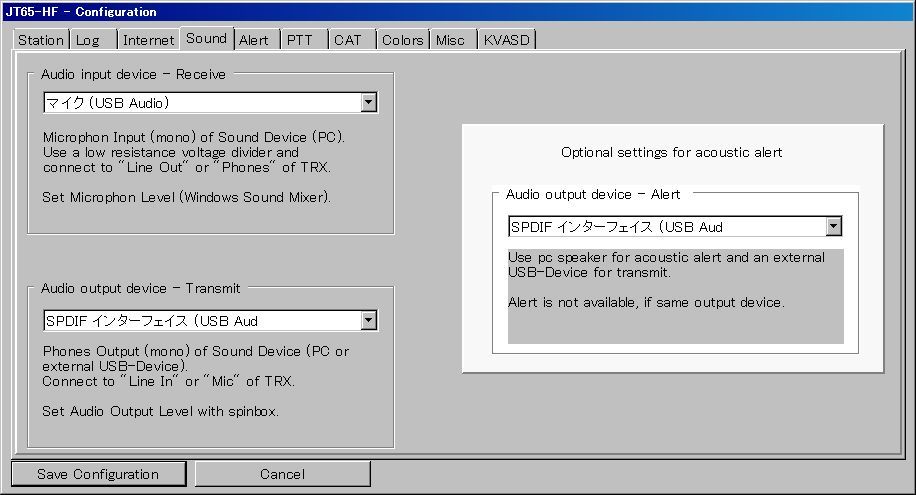Open the PTT tab
This screenshot has width=916, height=495.
click(x=304, y=40)
